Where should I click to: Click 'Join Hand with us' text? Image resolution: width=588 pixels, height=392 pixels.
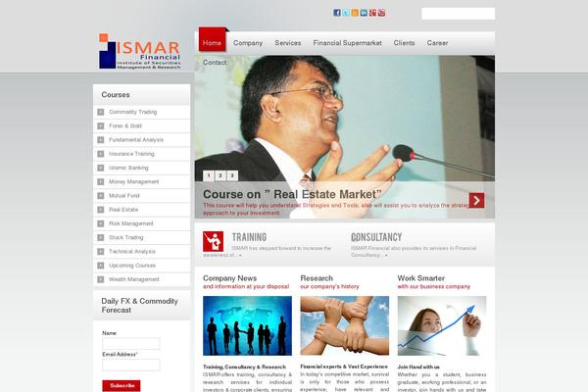click(x=418, y=367)
